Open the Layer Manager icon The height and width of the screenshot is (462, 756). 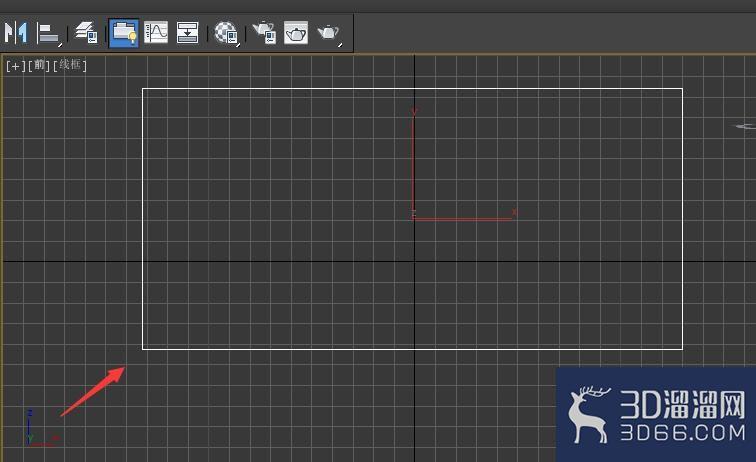coord(87,33)
